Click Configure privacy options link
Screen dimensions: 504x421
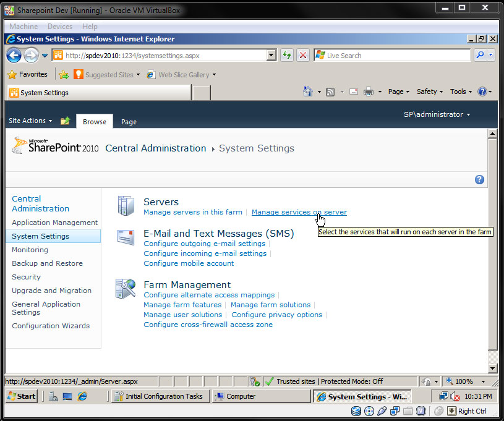277,315
